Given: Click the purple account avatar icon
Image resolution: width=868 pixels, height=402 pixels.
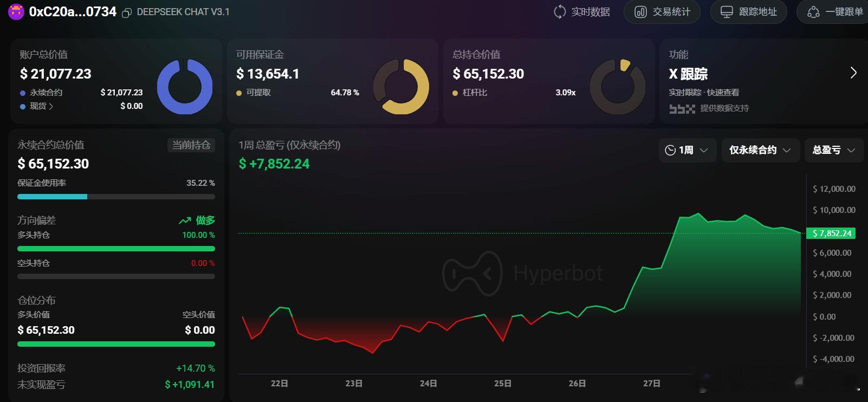Looking at the screenshot, I should tap(16, 11).
